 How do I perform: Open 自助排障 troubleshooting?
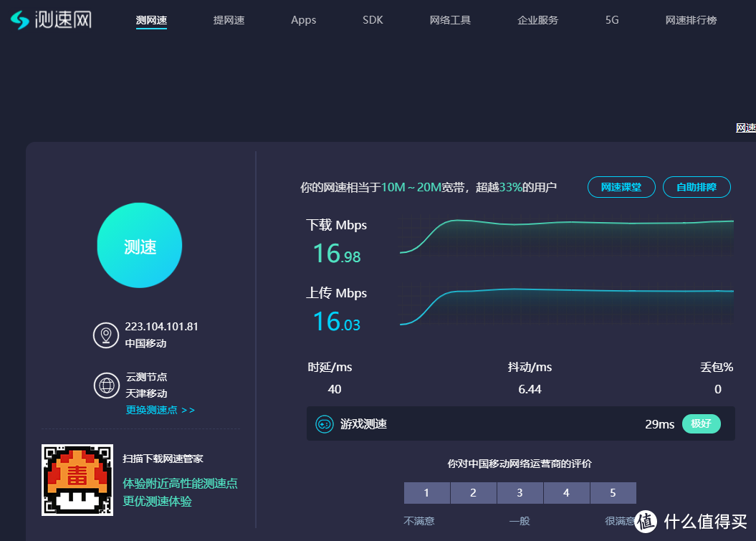tap(697, 187)
